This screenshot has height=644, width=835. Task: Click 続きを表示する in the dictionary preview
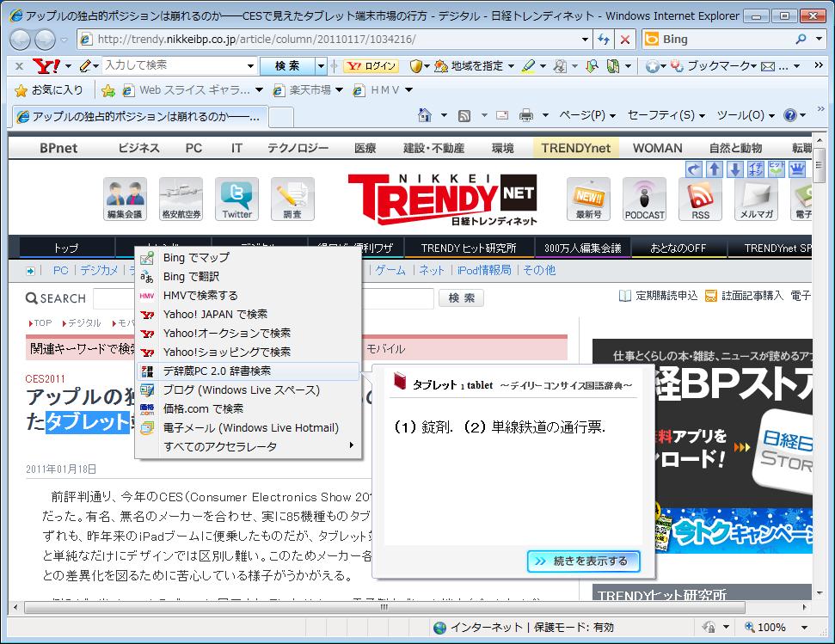[583, 561]
